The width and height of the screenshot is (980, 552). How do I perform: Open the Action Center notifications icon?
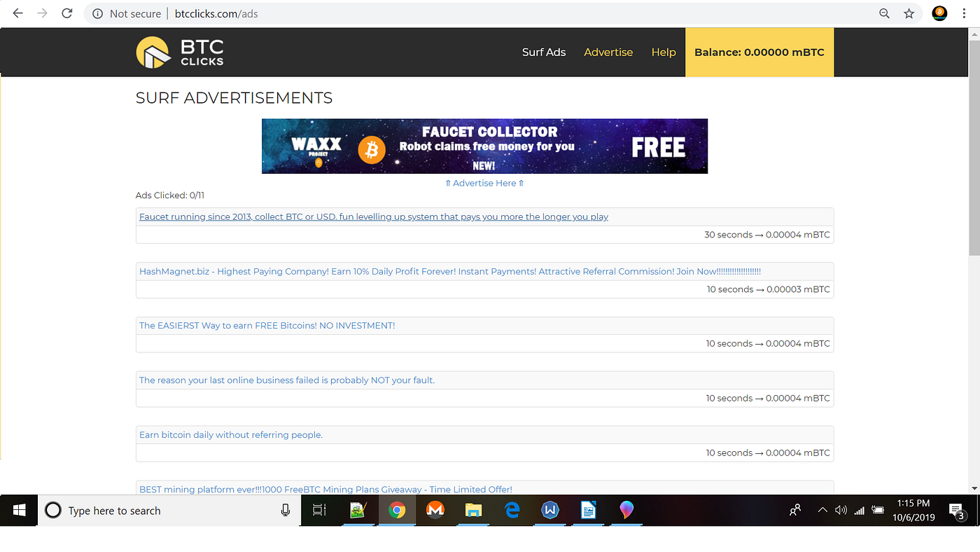click(957, 511)
